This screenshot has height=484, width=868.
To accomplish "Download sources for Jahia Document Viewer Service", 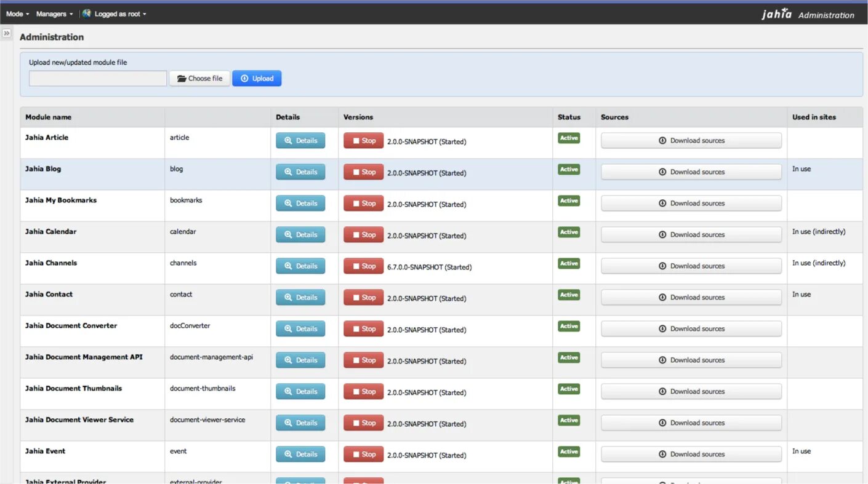I will tap(691, 423).
